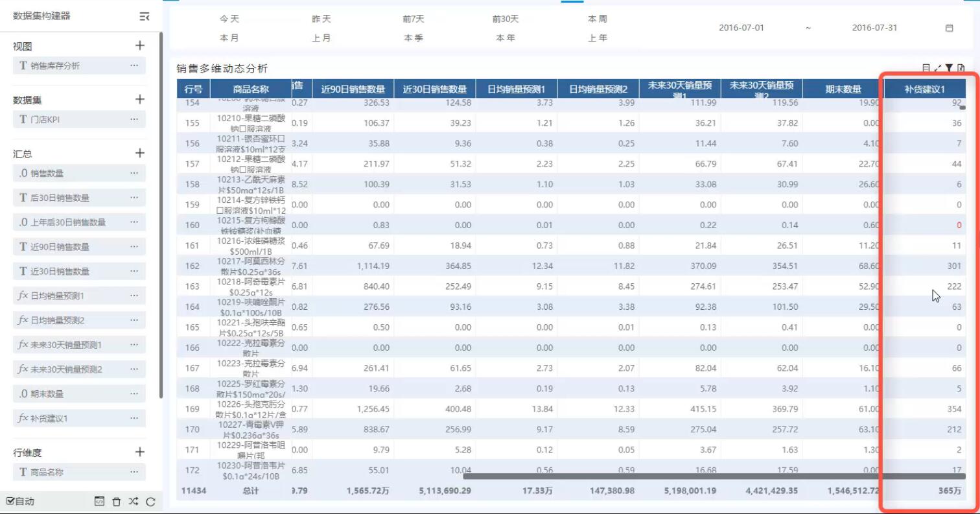
Task: Click the refresh icon in bottom toolbar
Action: pos(151,501)
